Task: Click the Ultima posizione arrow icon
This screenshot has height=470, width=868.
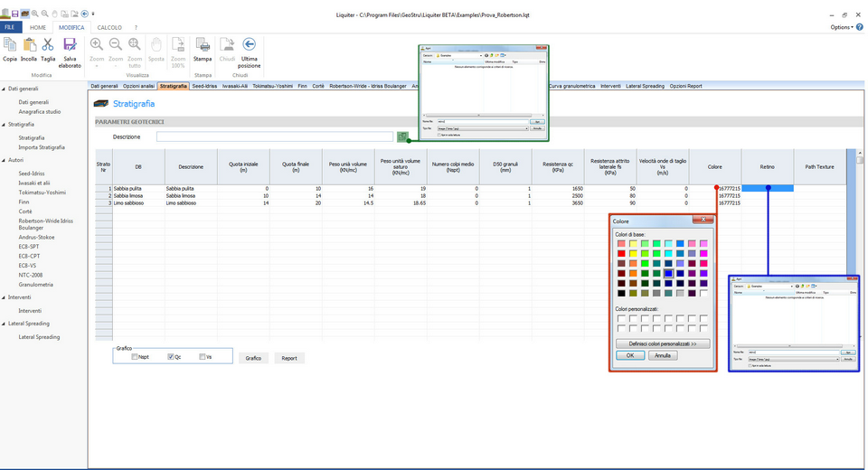Action: (x=250, y=44)
